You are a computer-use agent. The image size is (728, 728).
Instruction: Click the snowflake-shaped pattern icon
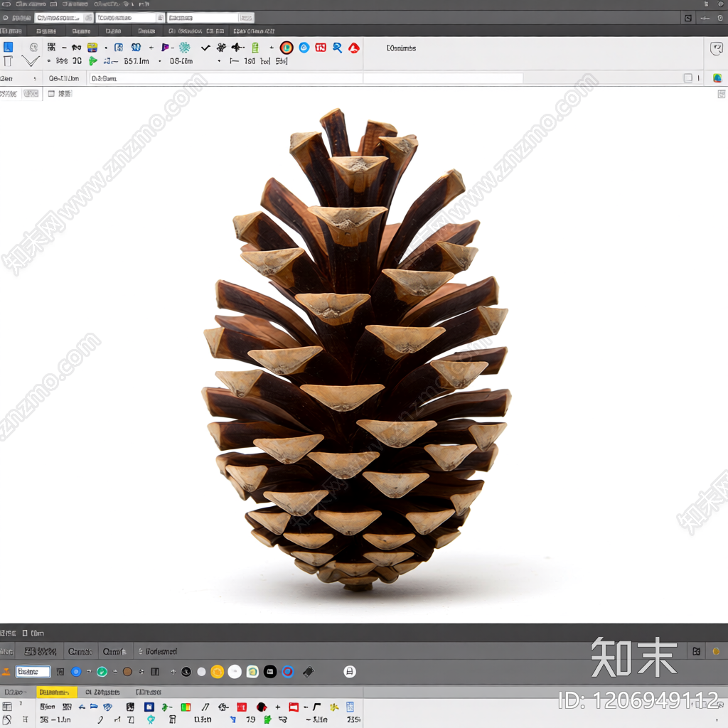[184, 49]
